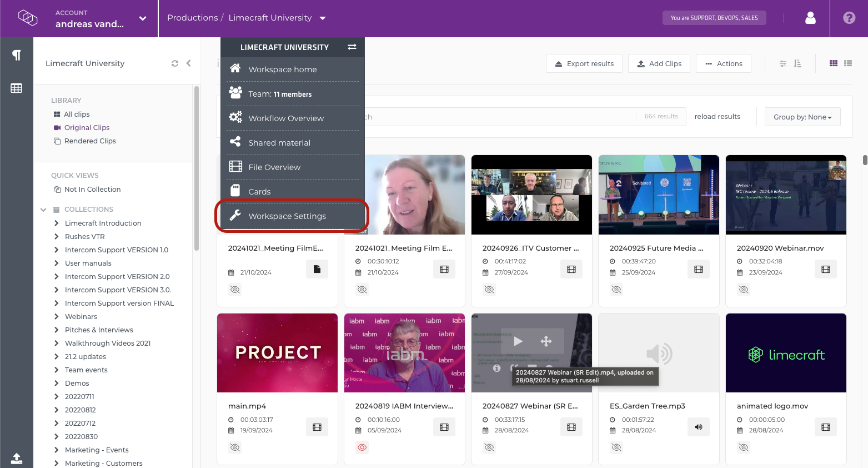Open Workspace home from the menu

click(x=293, y=69)
